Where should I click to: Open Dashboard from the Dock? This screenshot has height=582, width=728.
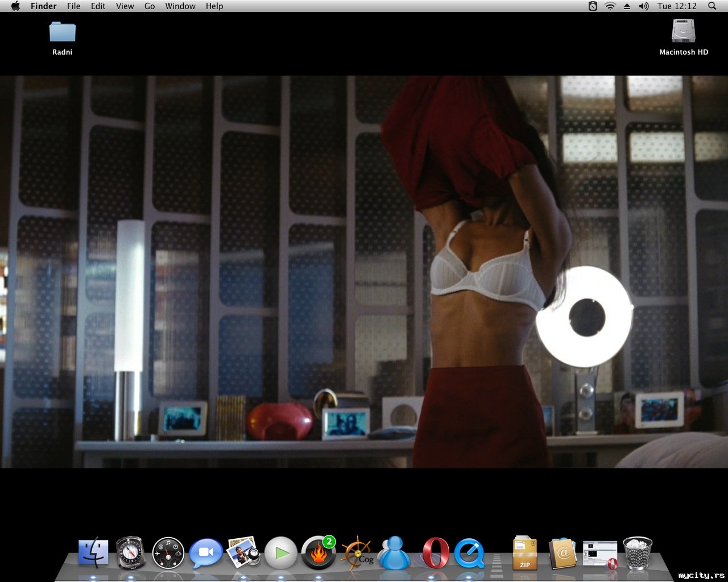168,553
